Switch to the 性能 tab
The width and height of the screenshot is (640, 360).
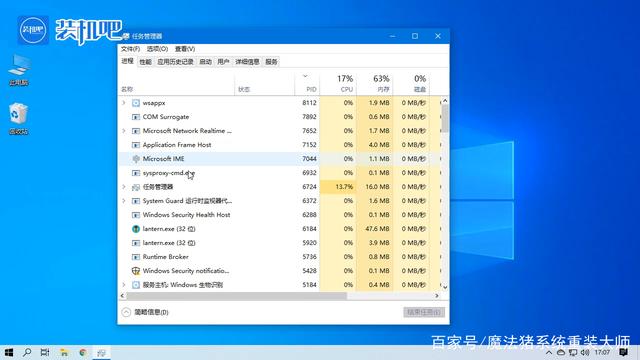pos(145,62)
